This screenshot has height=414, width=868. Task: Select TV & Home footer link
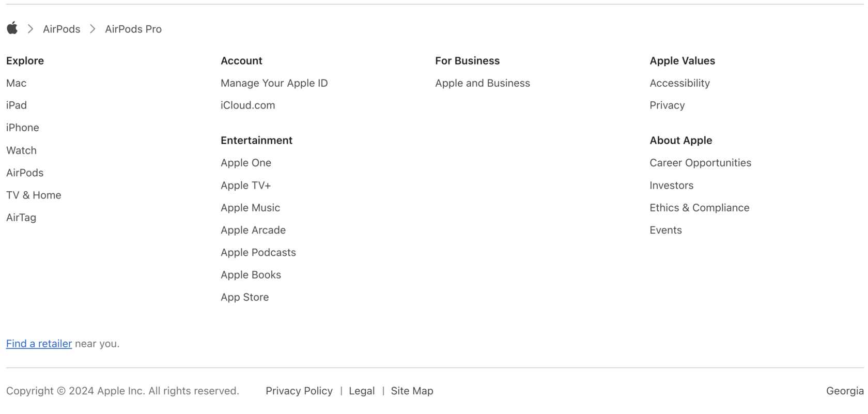point(34,195)
